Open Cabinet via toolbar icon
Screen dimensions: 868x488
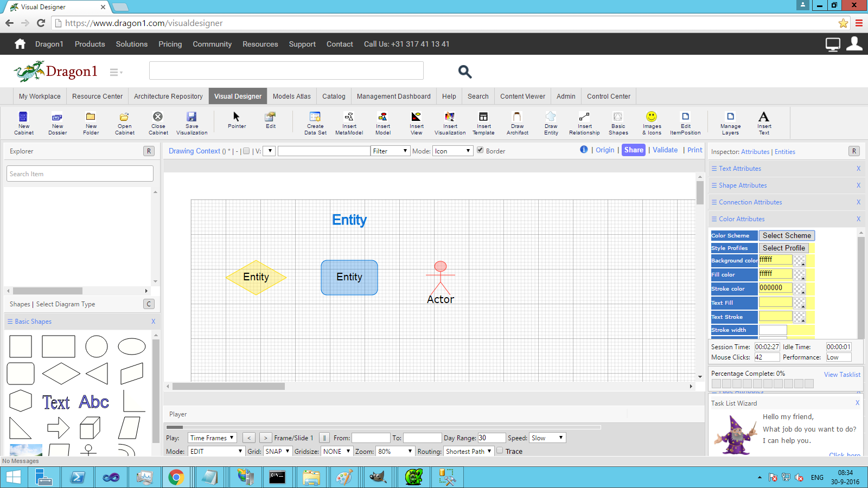(124, 123)
